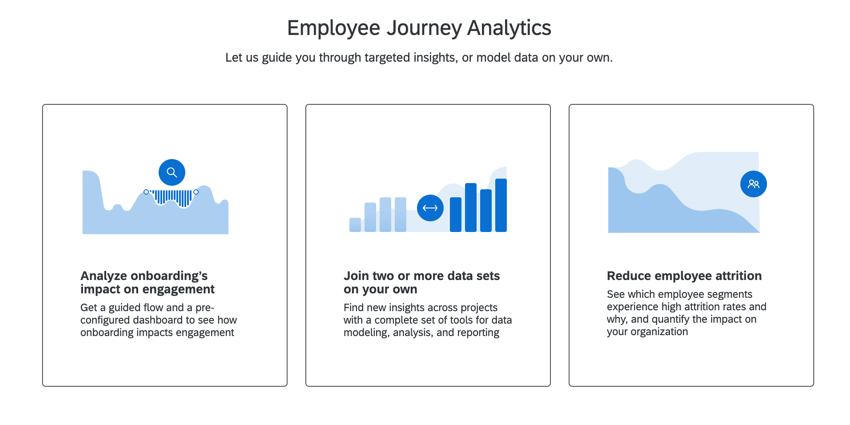Click the magnifying glass icon on the onboarding card
850x425 pixels.
[172, 172]
